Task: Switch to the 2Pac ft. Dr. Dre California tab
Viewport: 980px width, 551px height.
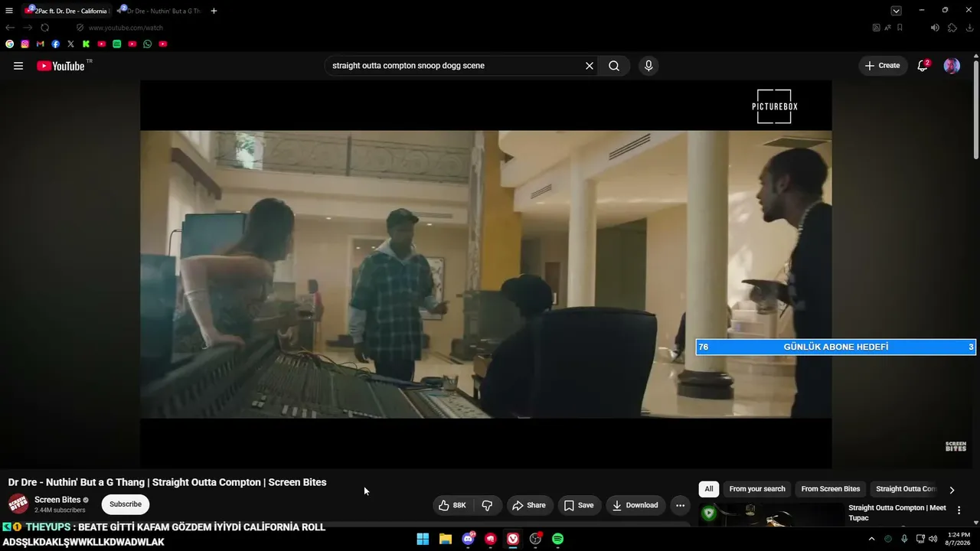Action: coord(67,11)
